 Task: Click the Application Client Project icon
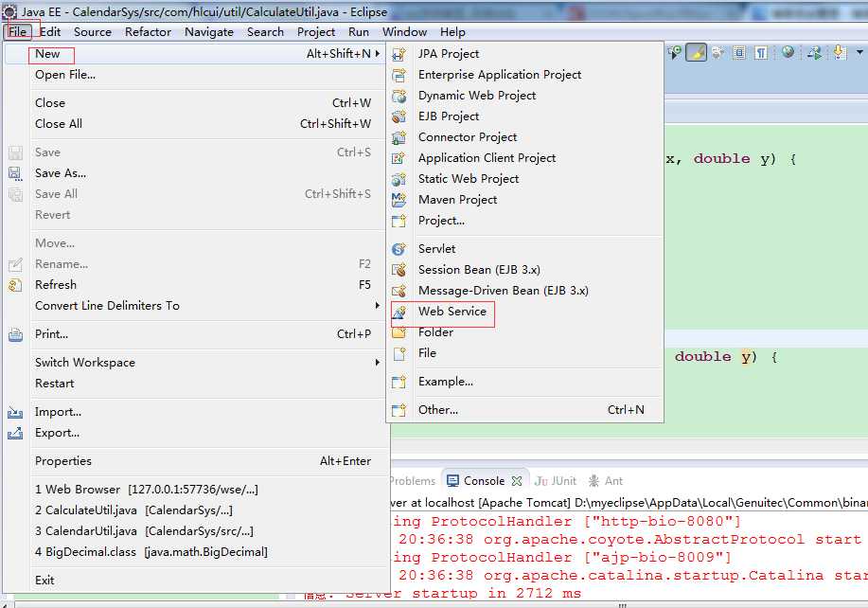pos(399,159)
